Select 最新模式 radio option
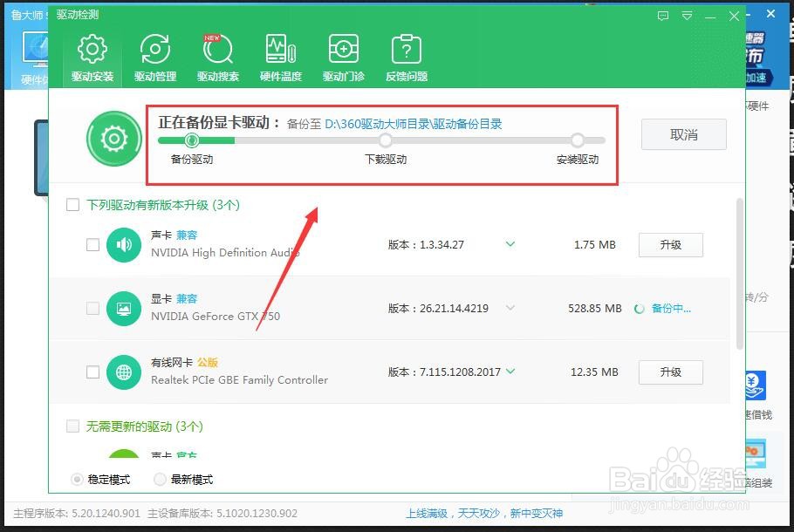 160,480
